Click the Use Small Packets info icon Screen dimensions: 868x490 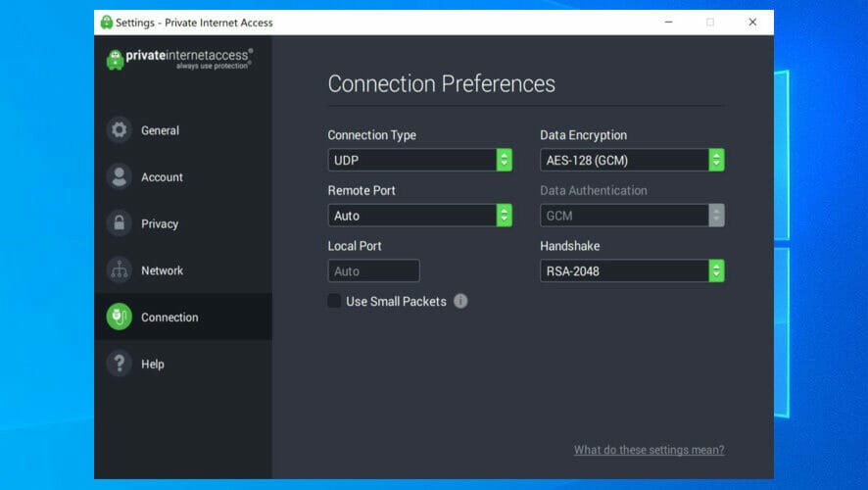[460, 301]
